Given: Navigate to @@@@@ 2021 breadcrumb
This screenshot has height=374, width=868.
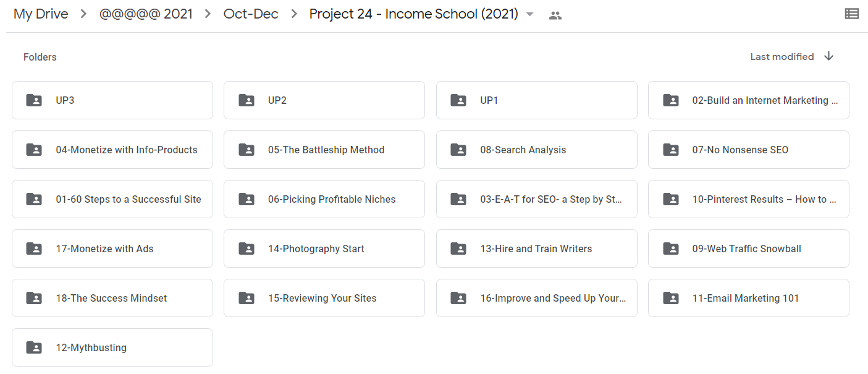Looking at the screenshot, I should [x=146, y=14].
